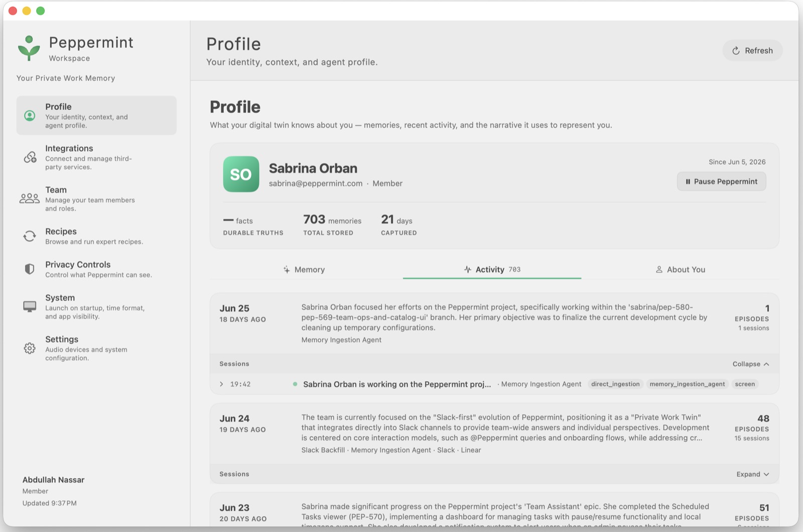Click the 51 episodes count
This screenshot has width=803, height=532.
point(764,508)
